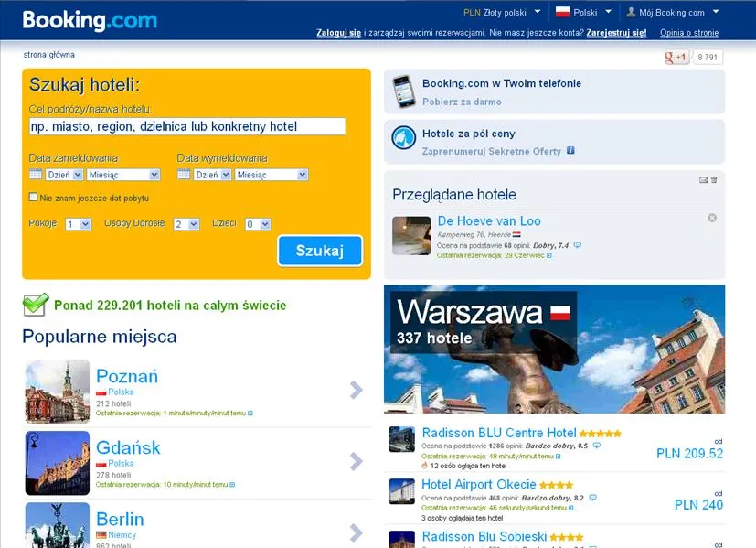The height and width of the screenshot is (548, 756).
Task: Click the Polska link under Gdańsk
Action: point(121,463)
